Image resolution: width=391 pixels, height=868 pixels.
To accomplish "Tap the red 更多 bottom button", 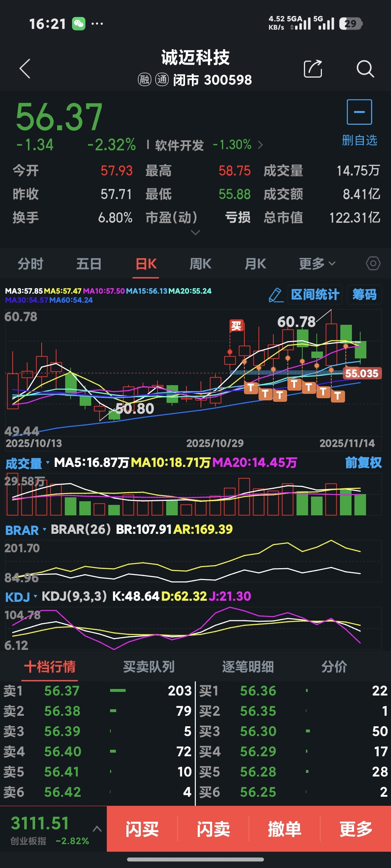I will (x=356, y=829).
